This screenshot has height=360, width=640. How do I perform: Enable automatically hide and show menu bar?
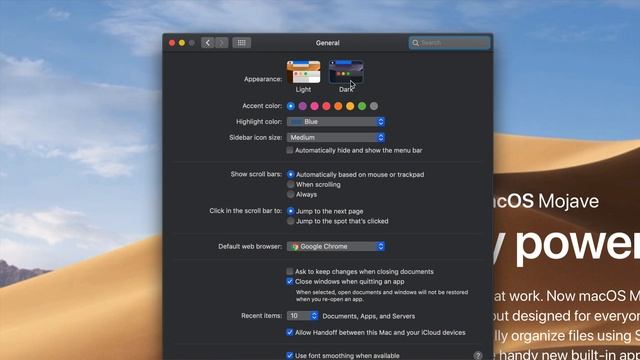290,150
